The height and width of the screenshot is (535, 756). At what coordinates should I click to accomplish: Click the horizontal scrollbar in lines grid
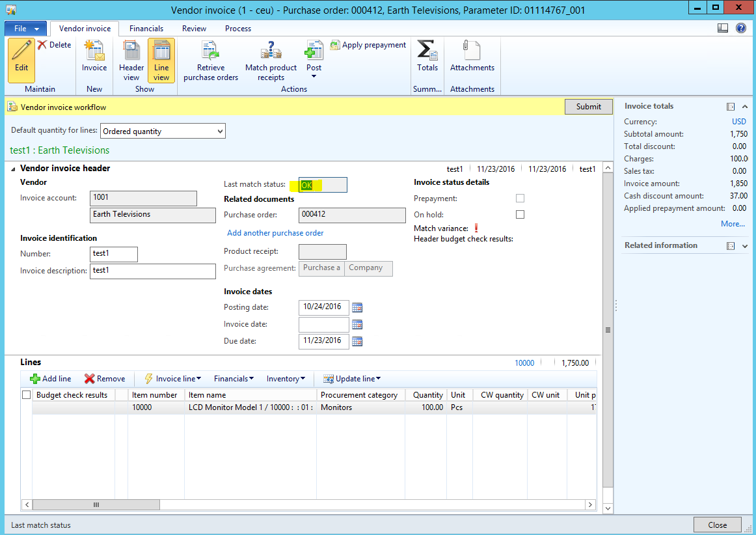(x=96, y=504)
